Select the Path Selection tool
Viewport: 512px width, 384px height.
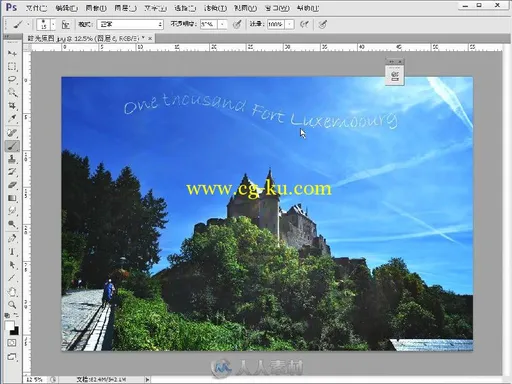click(x=12, y=265)
